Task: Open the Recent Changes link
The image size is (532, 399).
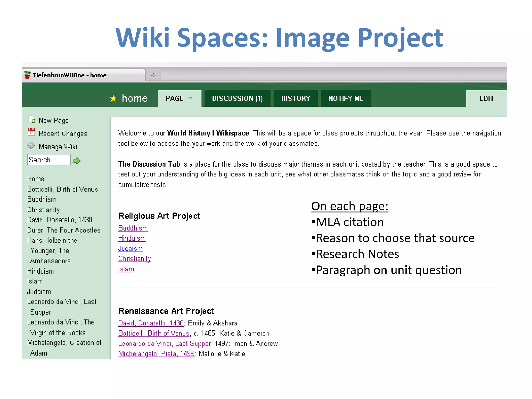Action: click(x=63, y=134)
